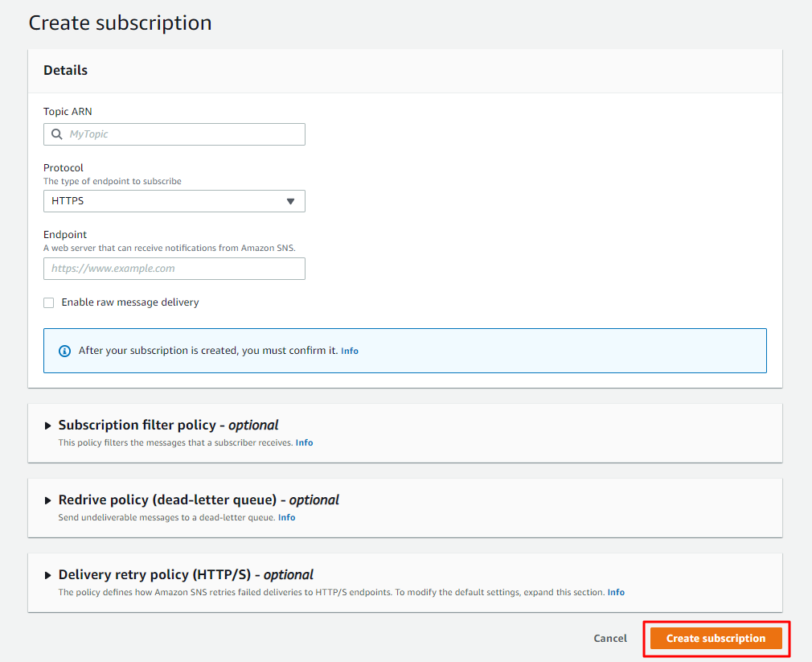Viewport: 812px width, 662px height.
Task: Expand Redrive policy section triangle
Action: (48, 500)
